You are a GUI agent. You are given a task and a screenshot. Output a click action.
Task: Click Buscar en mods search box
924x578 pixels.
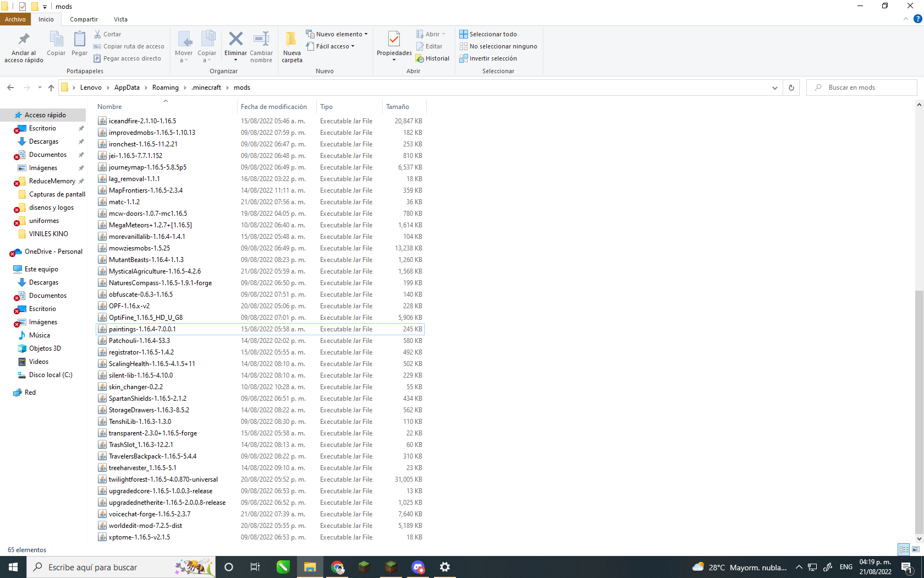pyautogui.click(x=861, y=88)
